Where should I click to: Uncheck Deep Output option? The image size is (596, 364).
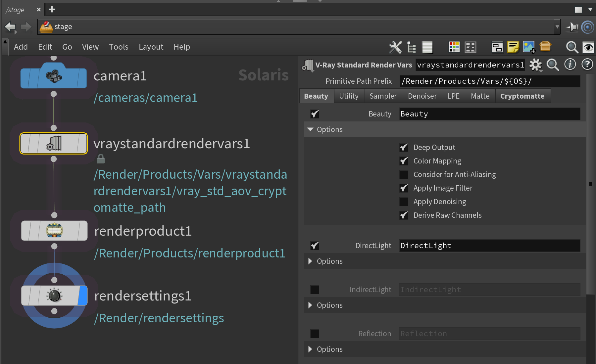pos(404,147)
